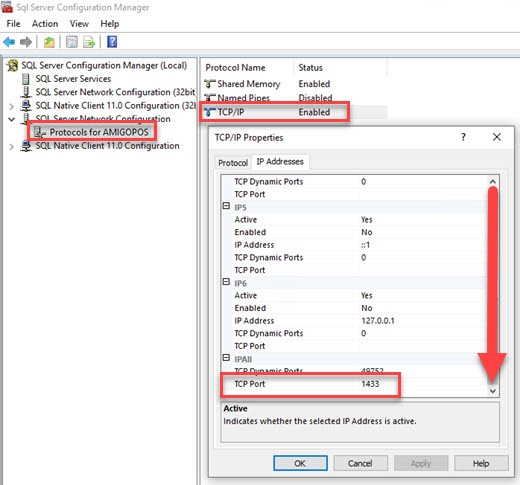Click the IP6 Enabled value No

click(x=367, y=308)
